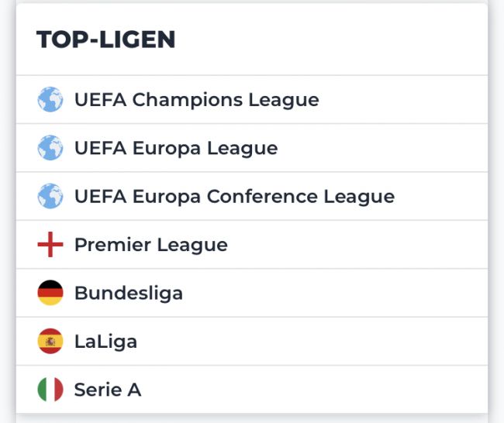Select the UEFA Champions League list row
Viewport: 504px width, 423px height.
click(x=388, y=100)
